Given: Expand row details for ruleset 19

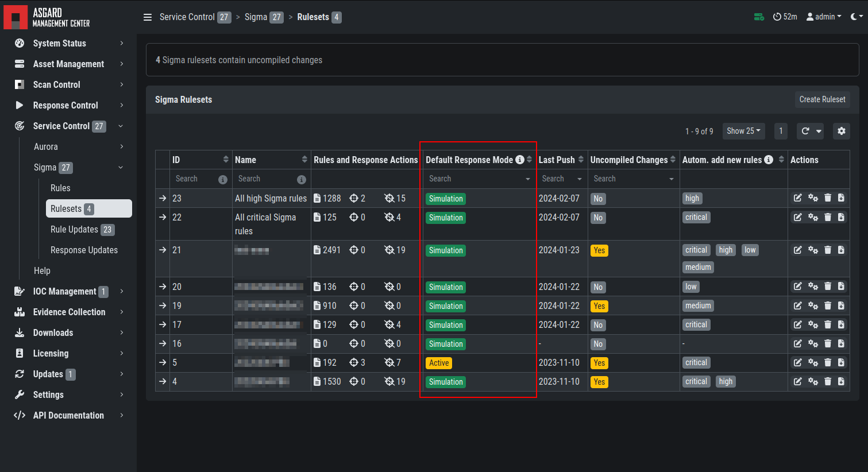Looking at the screenshot, I should pos(163,305).
